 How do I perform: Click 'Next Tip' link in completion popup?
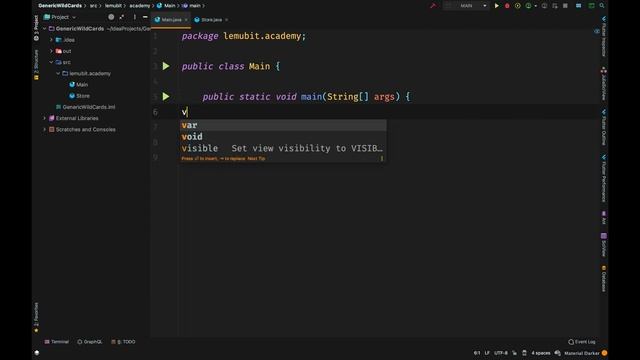pyautogui.click(x=256, y=158)
